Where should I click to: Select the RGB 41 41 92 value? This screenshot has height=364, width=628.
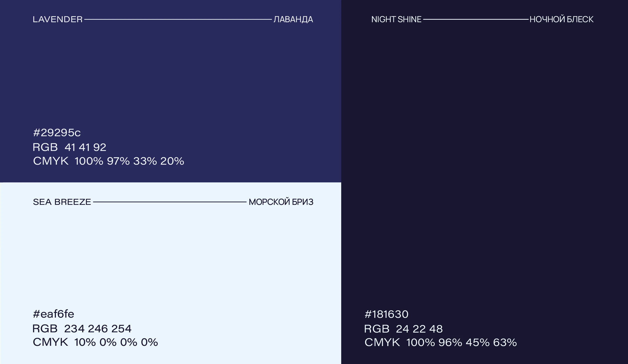point(69,147)
